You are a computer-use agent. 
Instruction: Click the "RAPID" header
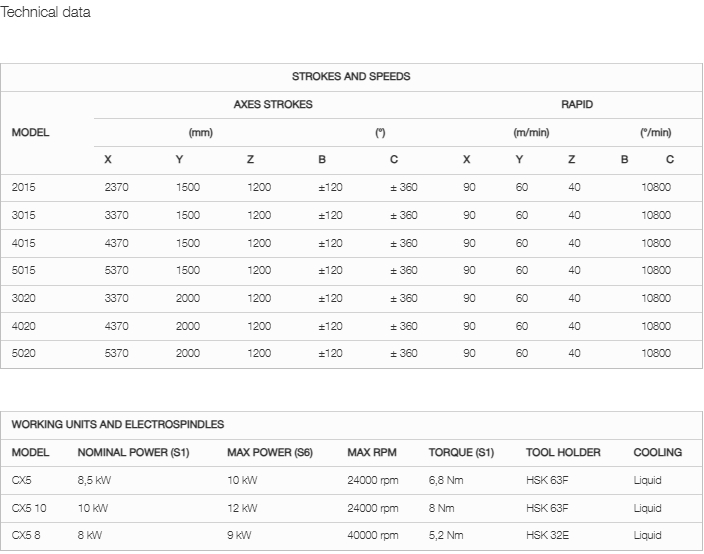point(577,104)
